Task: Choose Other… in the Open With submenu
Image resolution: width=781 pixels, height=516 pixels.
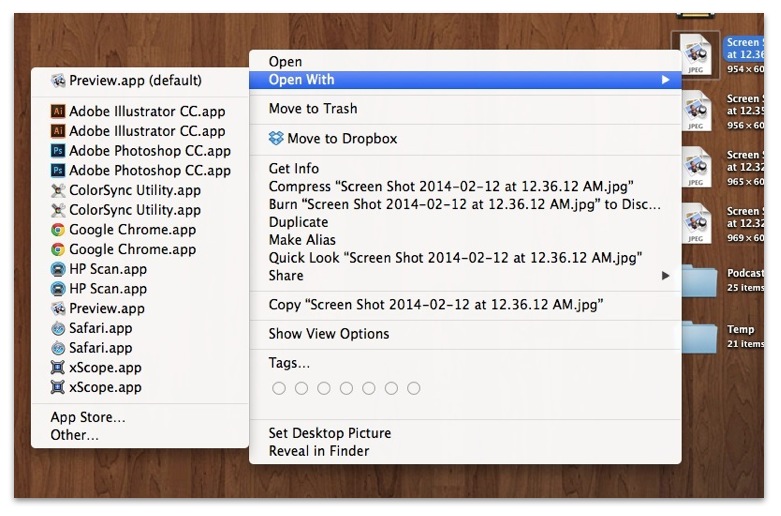Action: coord(139,435)
